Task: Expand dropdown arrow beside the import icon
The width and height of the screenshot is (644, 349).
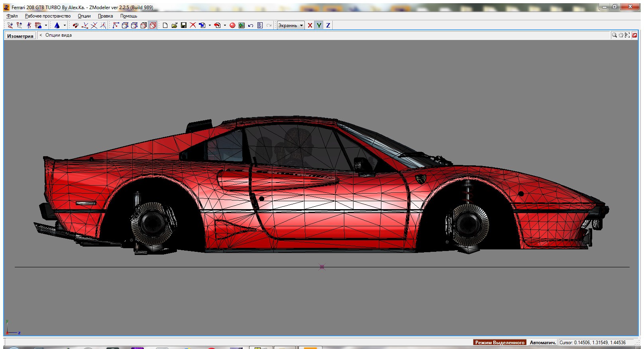Action: click(210, 25)
